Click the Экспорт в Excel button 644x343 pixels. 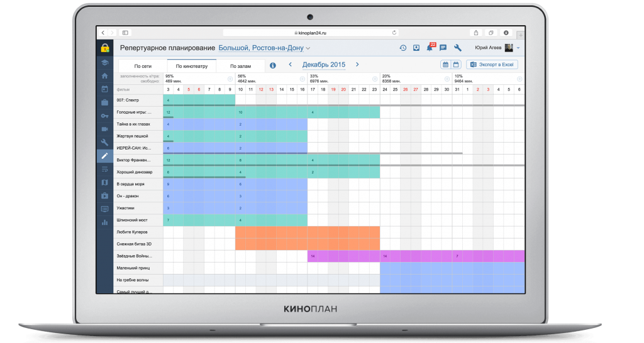(492, 65)
